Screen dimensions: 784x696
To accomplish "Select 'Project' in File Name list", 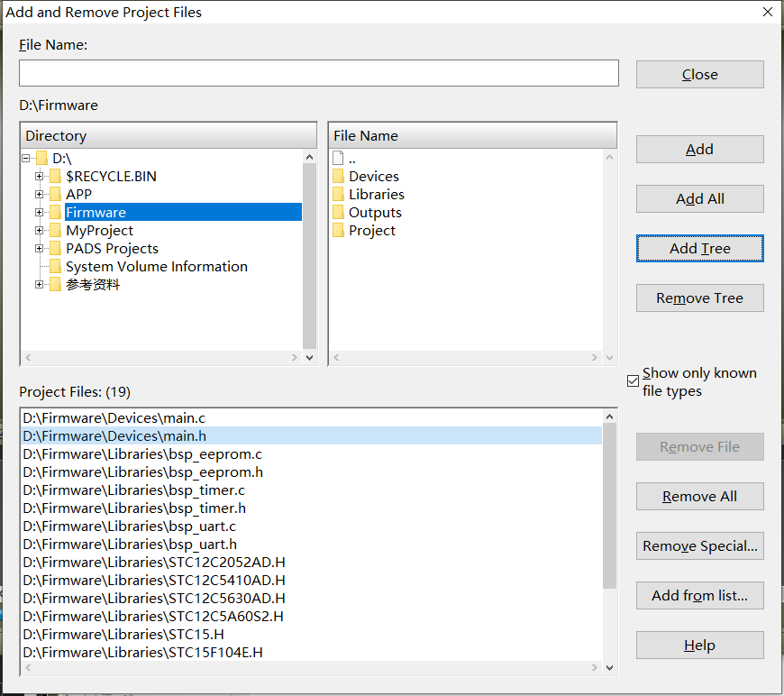I will click(x=372, y=231).
